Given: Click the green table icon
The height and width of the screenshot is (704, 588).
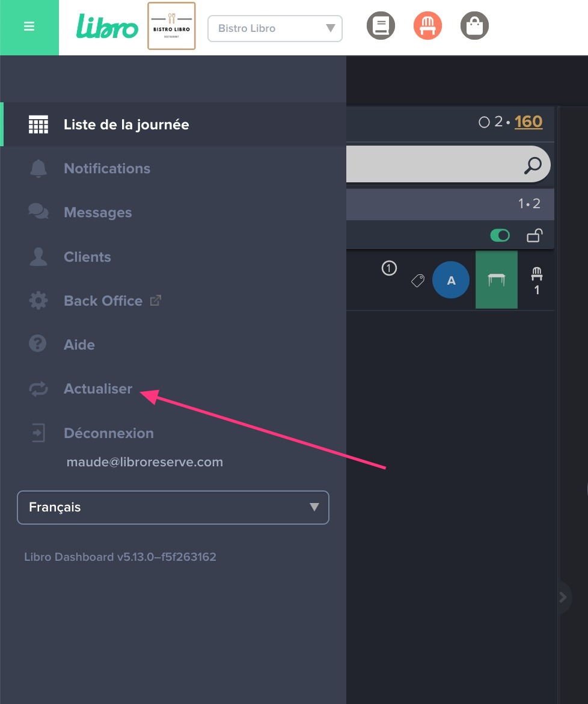Looking at the screenshot, I should click(496, 280).
